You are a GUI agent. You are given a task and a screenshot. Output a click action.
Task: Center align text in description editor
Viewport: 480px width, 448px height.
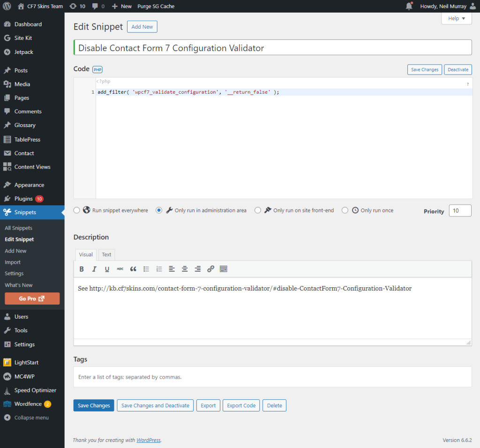pyautogui.click(x=185, y=269)
